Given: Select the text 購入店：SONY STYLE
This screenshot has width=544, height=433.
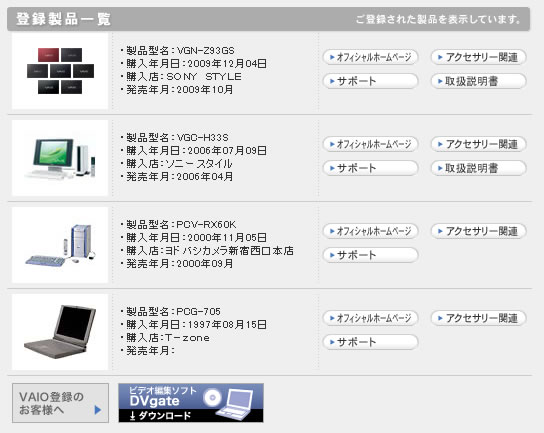Looking at the screenshot, I should pyautogui.click(x=184, y=77).
